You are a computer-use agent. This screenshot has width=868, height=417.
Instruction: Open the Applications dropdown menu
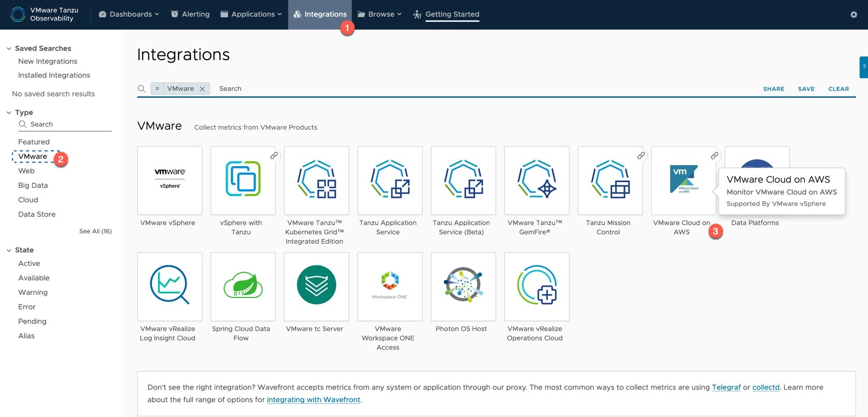point(251,14)
